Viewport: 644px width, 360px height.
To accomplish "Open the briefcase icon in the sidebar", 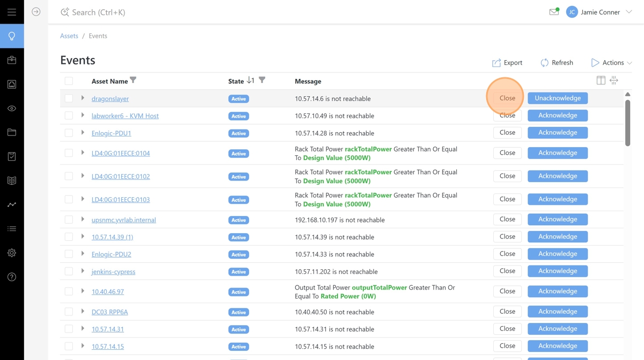I will click(12, 60).
